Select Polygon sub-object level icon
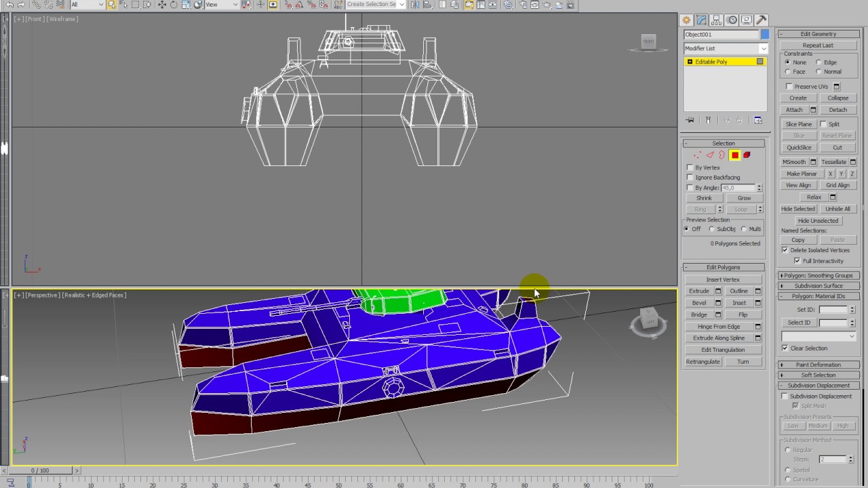The width and height of the screenshot is (868, 488). click(734, 155)
